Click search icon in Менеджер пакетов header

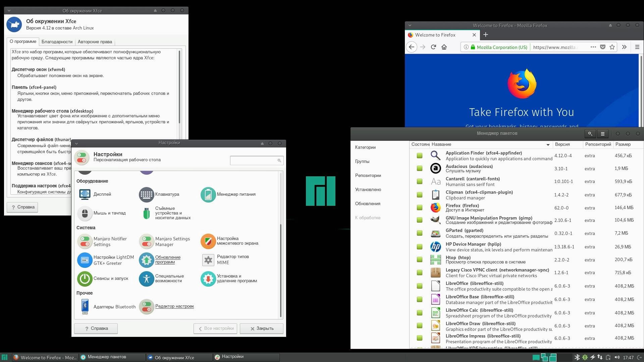590,134
